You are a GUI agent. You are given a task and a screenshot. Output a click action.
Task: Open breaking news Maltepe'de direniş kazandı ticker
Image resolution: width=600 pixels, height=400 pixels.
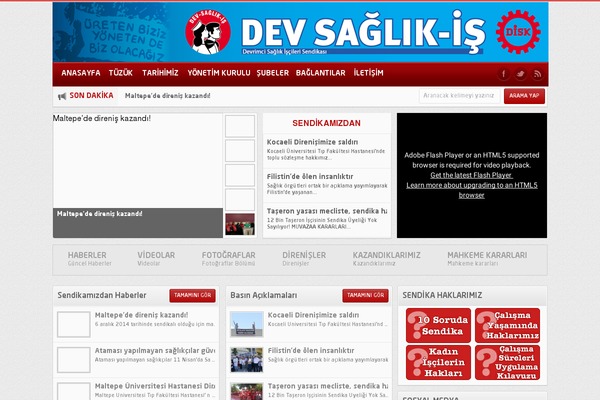(168, 96)
